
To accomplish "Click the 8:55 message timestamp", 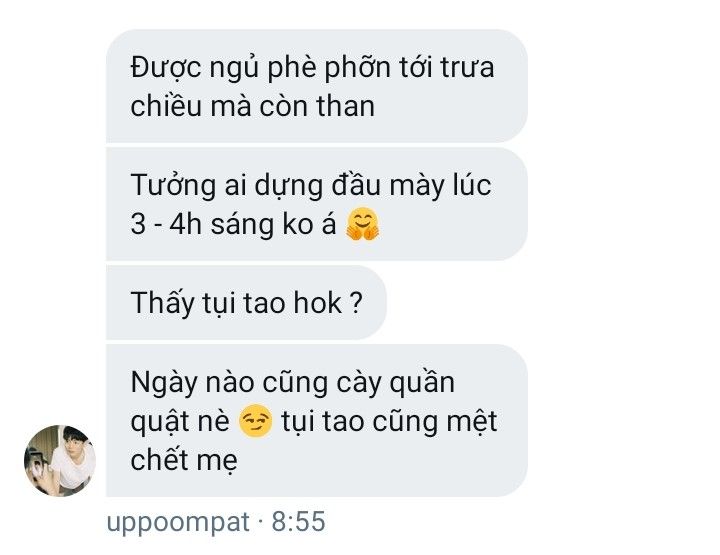I will pos(298,521).
